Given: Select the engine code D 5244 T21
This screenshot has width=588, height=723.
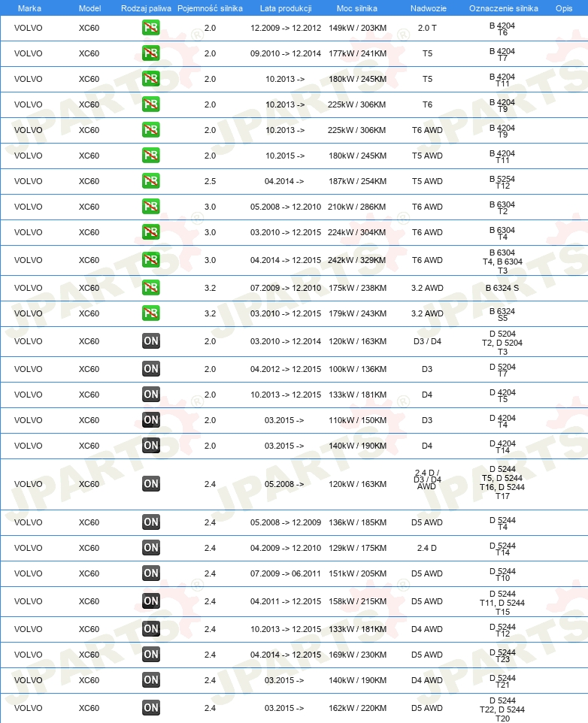Looking at the screenshot, I should pos(502,681).
